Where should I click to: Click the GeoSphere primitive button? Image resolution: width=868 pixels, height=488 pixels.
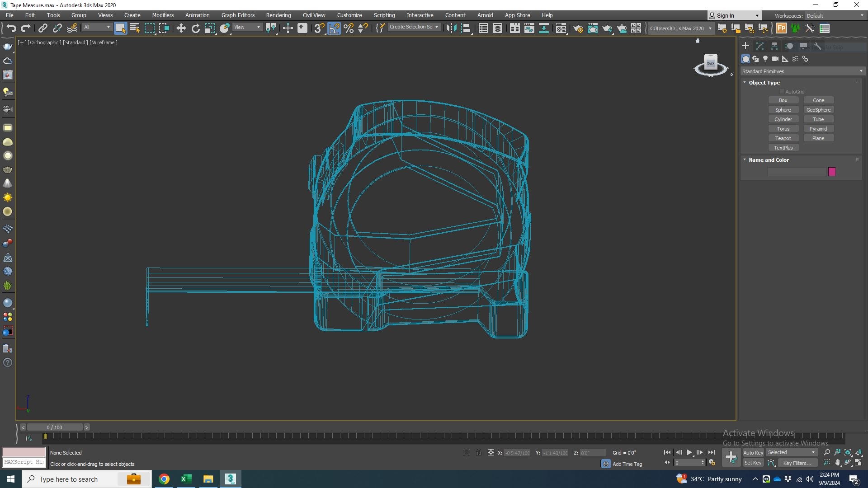[818, 110]
